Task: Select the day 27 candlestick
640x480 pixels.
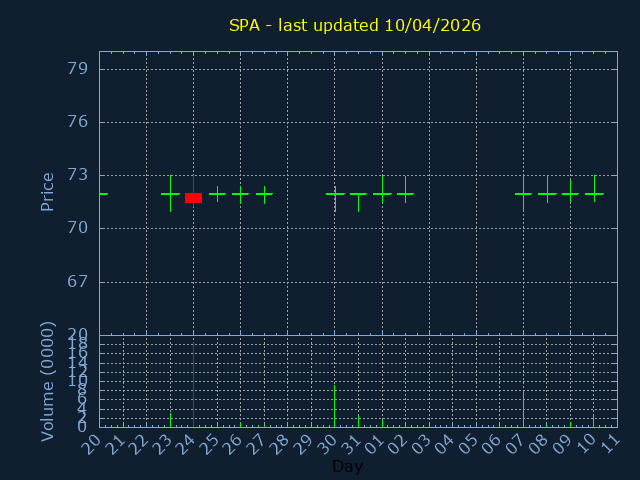Action: 264,193
